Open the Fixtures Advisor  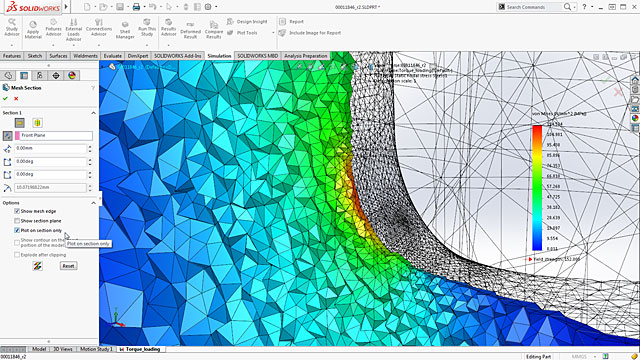pos(53,27)
